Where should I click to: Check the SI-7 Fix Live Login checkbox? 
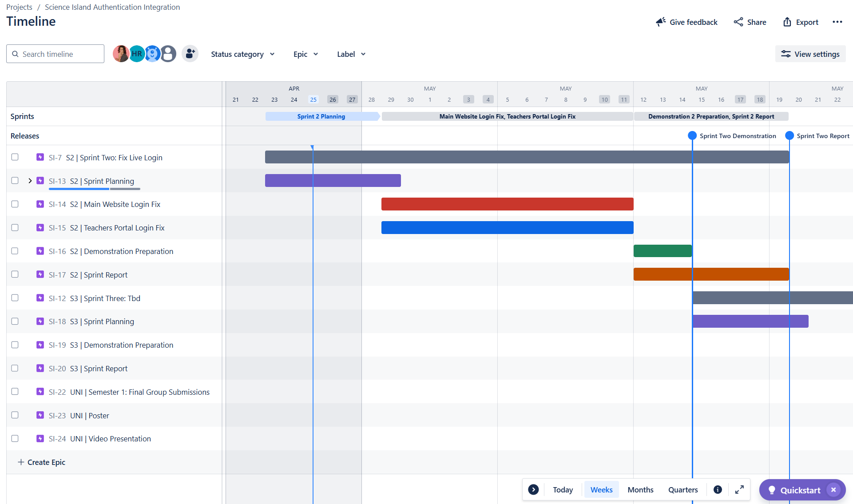[15, 157]
